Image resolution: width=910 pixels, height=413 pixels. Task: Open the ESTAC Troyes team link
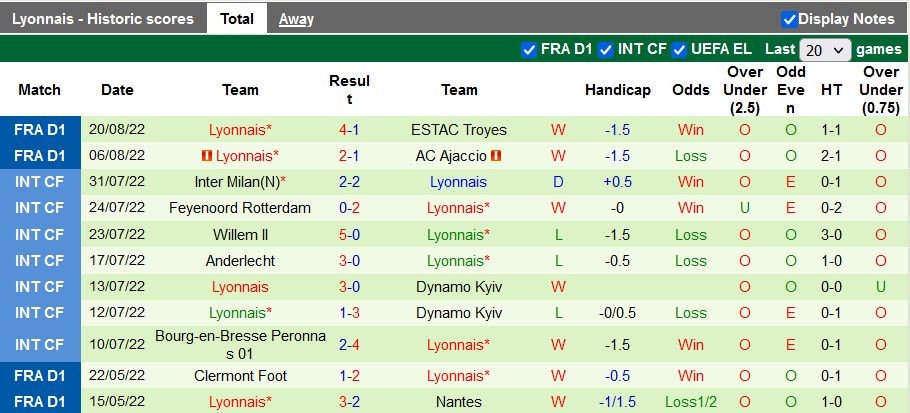[459, 130]
